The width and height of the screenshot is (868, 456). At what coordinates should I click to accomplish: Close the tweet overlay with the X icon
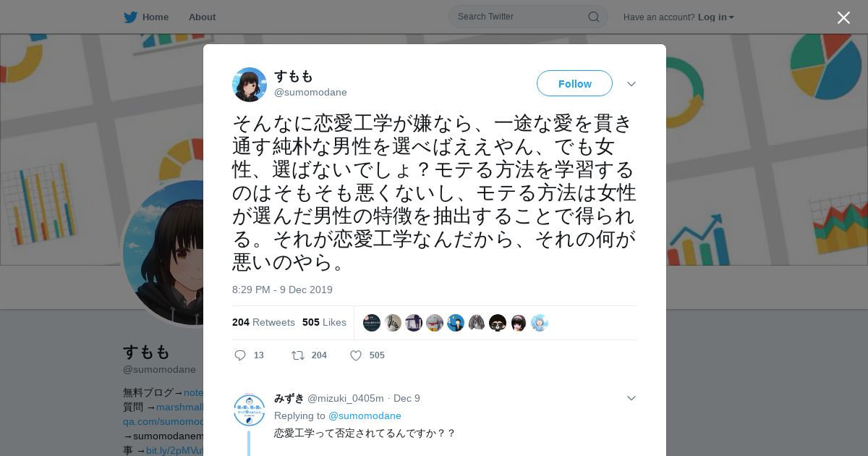pyautogui.click(x=843, y=17)
